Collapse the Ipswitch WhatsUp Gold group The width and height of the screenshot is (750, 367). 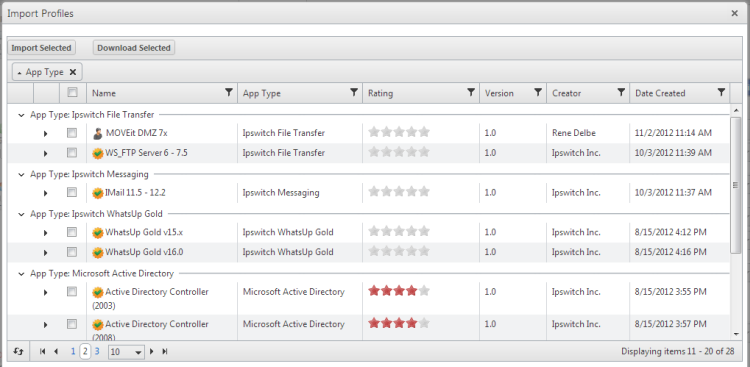pos(21,214)
